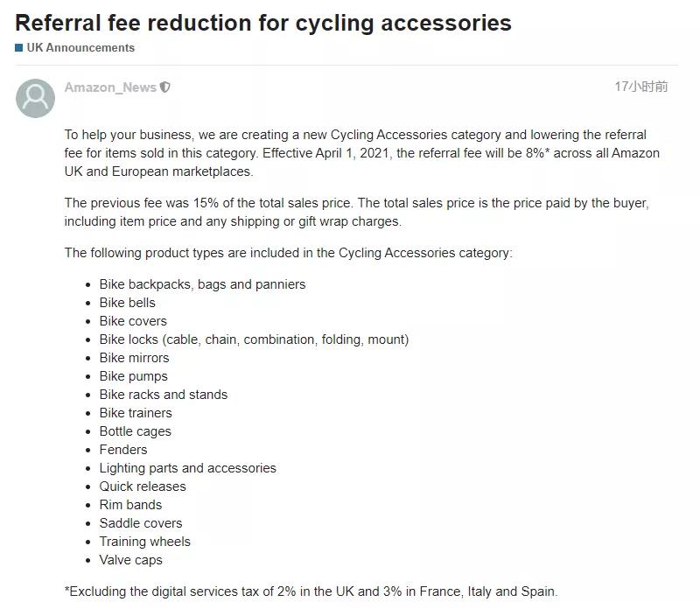Open the Amazon_News author profile link
The height and width of the screenshot is (609, 700).
tap(110, 87)
